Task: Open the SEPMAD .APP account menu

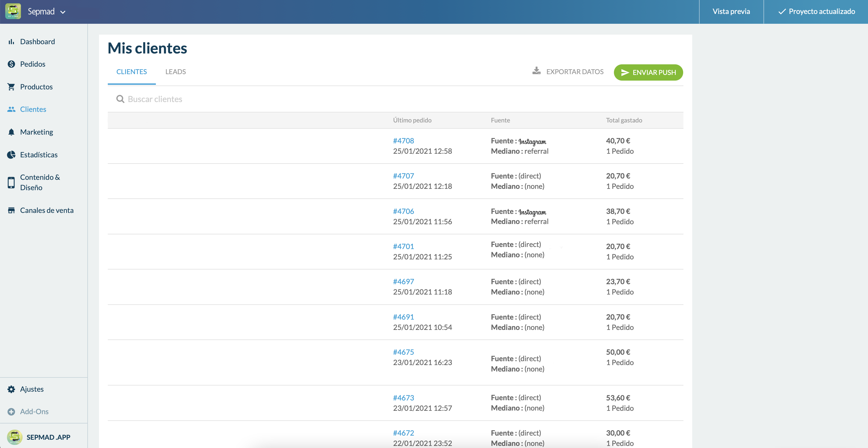Action: (x=39, y=437)
